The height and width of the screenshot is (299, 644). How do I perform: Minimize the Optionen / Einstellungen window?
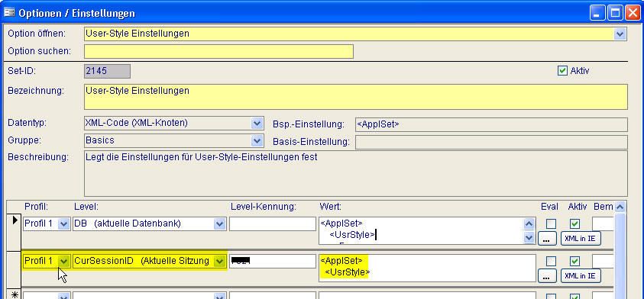pyautogui.click(x=597, y=13)
